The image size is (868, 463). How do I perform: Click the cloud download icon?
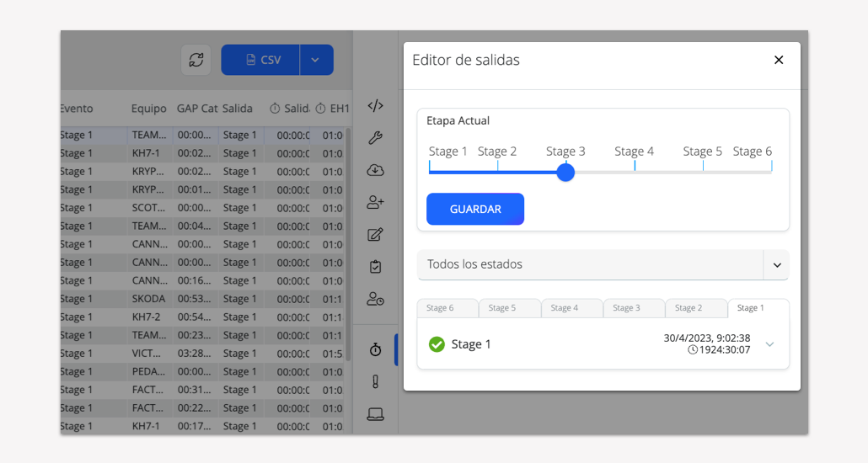tap(376, 170)
